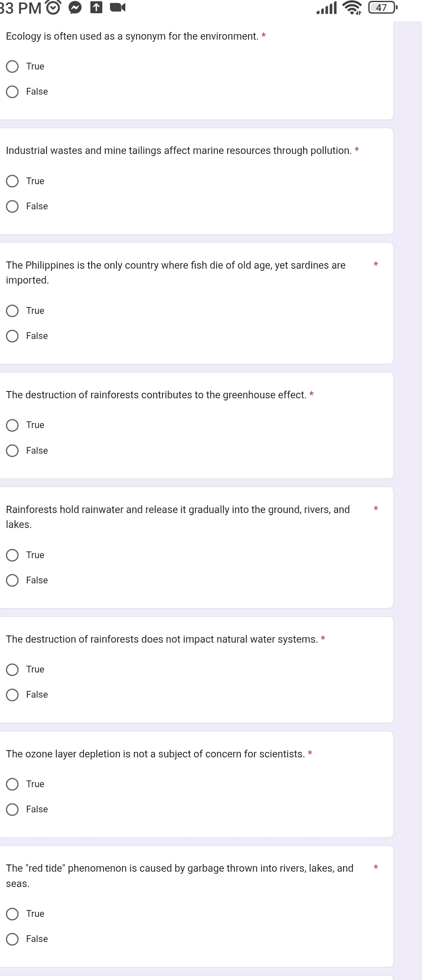Viewport: 422px width, 980px height.
Task: Choose True for industrial wastes question
Action: point(12,181)
